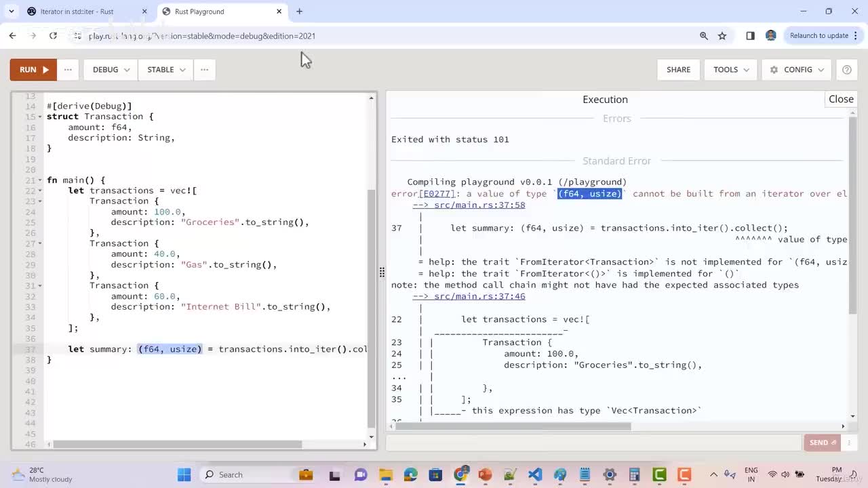Toggle the browser side panel

pyautogui.click(x=750, y=36)
